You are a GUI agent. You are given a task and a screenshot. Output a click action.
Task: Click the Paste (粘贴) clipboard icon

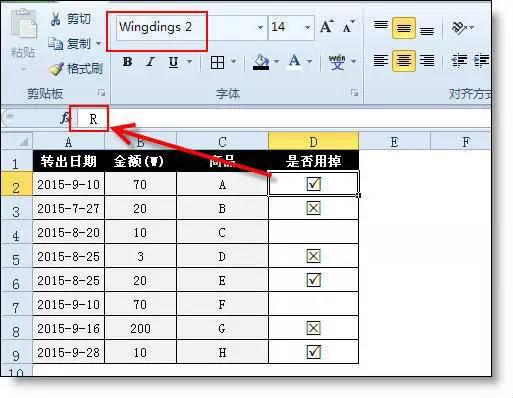[x=24, y=23]
